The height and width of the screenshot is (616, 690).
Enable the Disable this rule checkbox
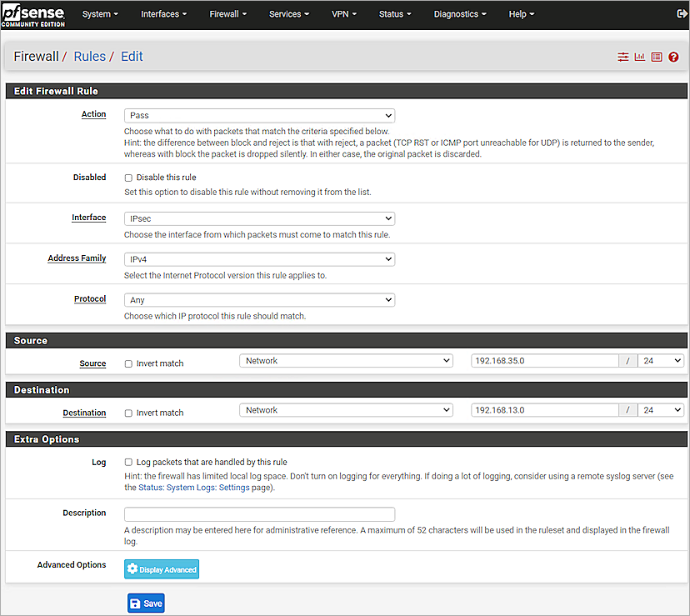pos(127,177)
